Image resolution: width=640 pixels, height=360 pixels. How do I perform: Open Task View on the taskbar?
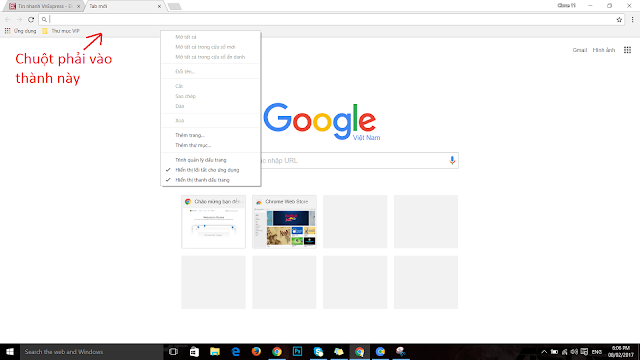point(173,352)
